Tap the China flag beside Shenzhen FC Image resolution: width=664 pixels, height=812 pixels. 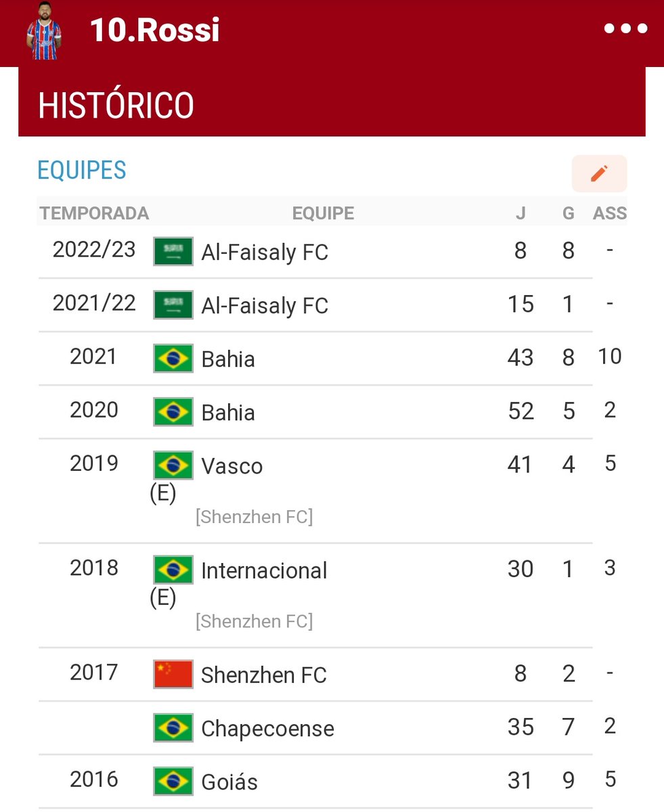pyautogui.click(x=173, y=675)
